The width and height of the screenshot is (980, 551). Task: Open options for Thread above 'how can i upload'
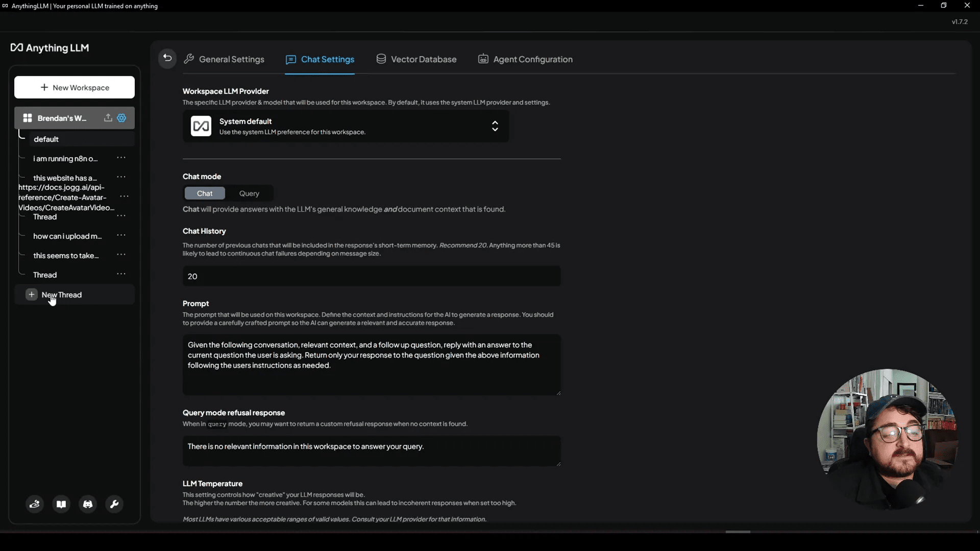[121, 216]
